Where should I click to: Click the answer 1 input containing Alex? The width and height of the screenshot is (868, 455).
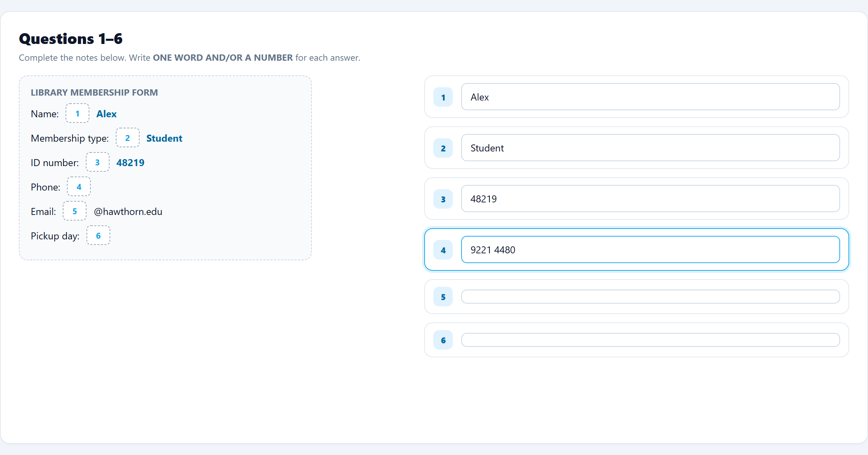click(650, 97)
